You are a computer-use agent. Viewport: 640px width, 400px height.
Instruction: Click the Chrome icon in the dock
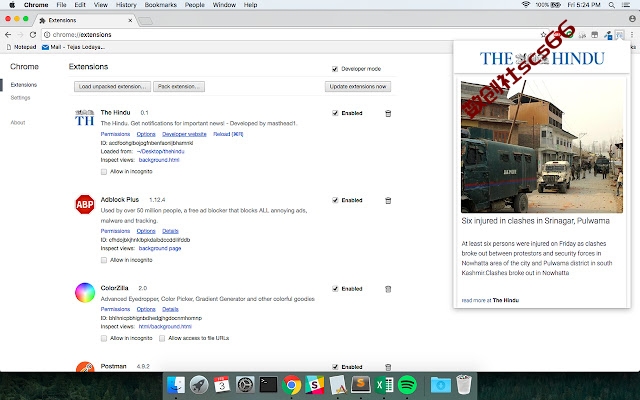(x=291, y=384)
